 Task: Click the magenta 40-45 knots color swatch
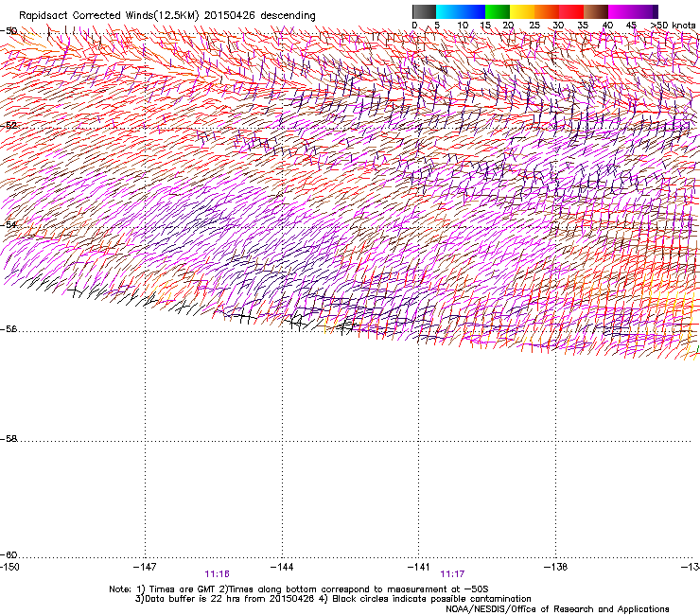tap(621, 11)
